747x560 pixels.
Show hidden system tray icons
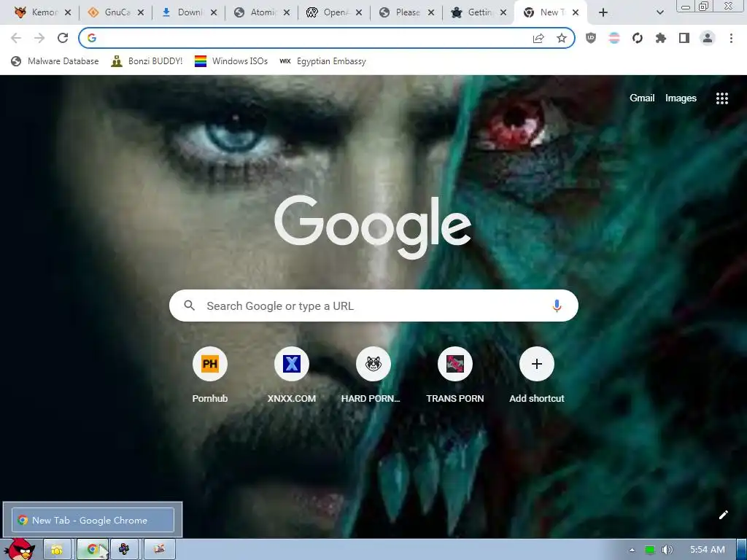[632, 550]
